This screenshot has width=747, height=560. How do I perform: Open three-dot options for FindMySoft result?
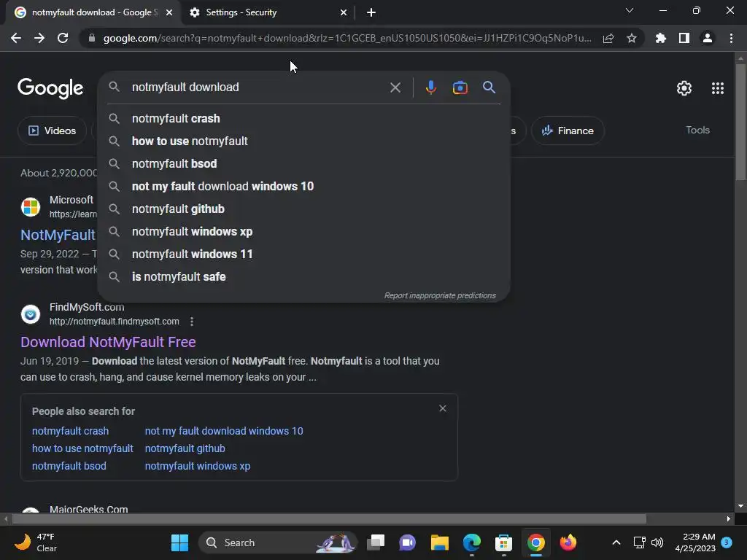click(x=192, y=322)
